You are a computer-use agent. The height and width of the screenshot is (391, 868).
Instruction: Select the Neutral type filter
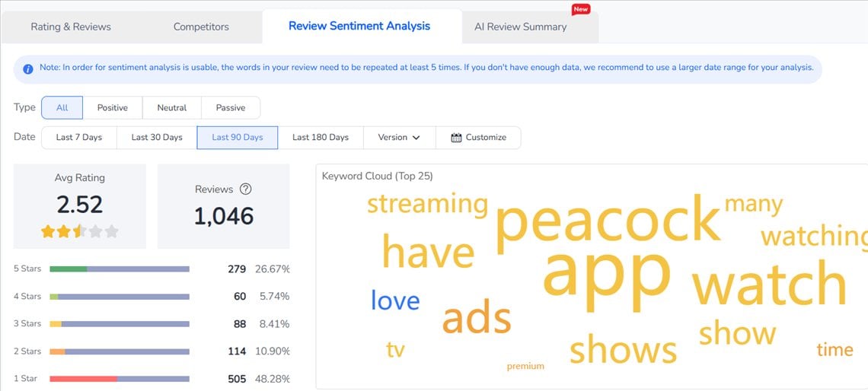pos(171,108)
